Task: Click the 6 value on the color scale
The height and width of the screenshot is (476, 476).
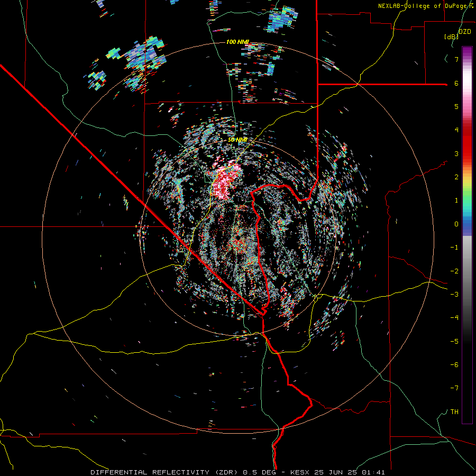Action: pyautogui.click(x=456, y=83)
